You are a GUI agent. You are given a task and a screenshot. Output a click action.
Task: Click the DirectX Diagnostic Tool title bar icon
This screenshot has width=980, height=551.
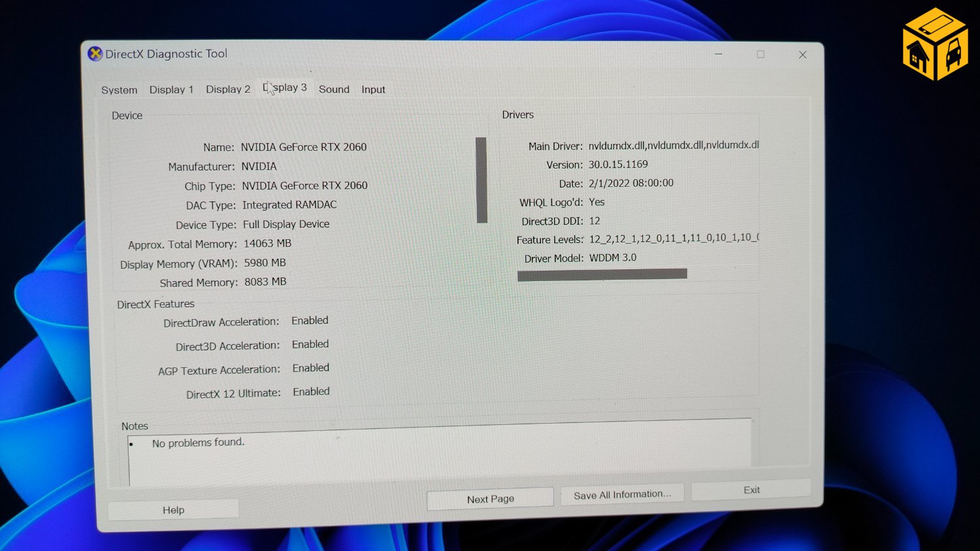tap(95, 54)
